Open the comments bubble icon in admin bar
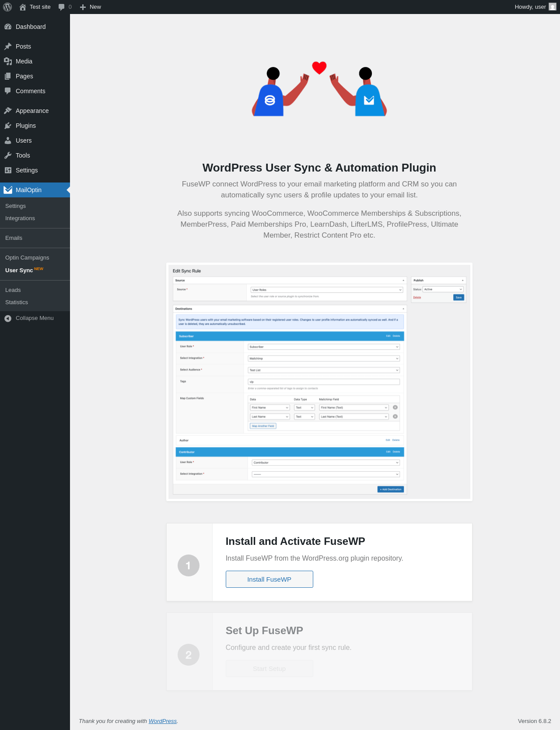This screenshot has height=730, width=560. pyautogui.click(x=61, y=7)
